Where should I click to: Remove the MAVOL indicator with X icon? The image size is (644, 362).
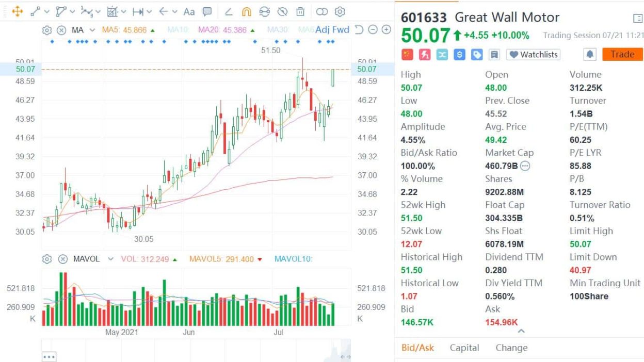point(62,259)
